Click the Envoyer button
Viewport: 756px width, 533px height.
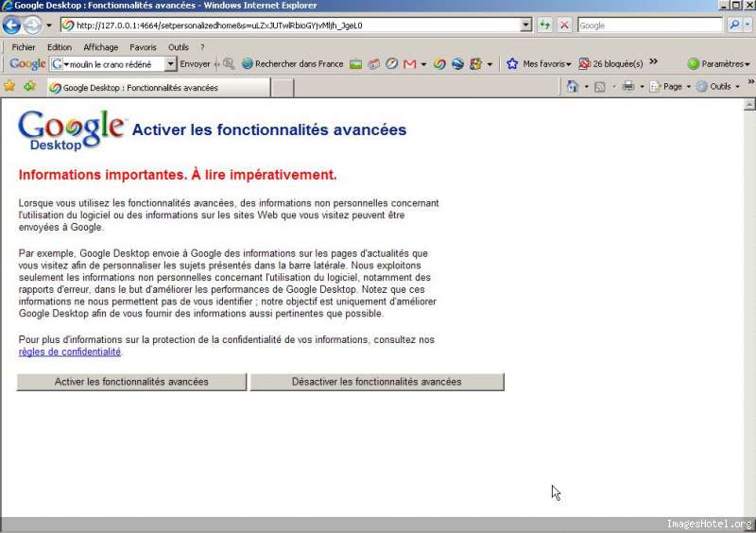coord(195,63)
